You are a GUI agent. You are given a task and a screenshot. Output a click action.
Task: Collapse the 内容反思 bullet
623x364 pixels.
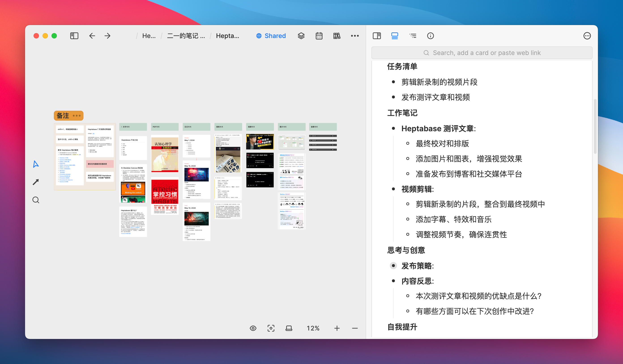393,281
